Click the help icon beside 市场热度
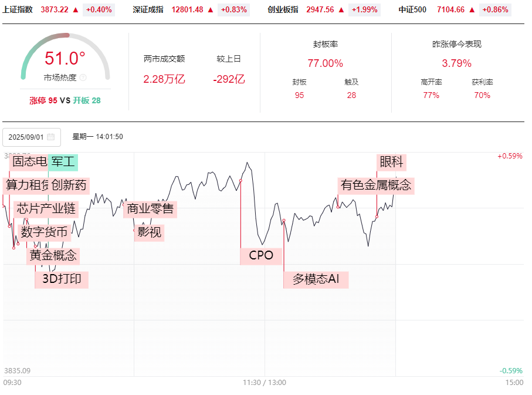 tap(83, 77)
